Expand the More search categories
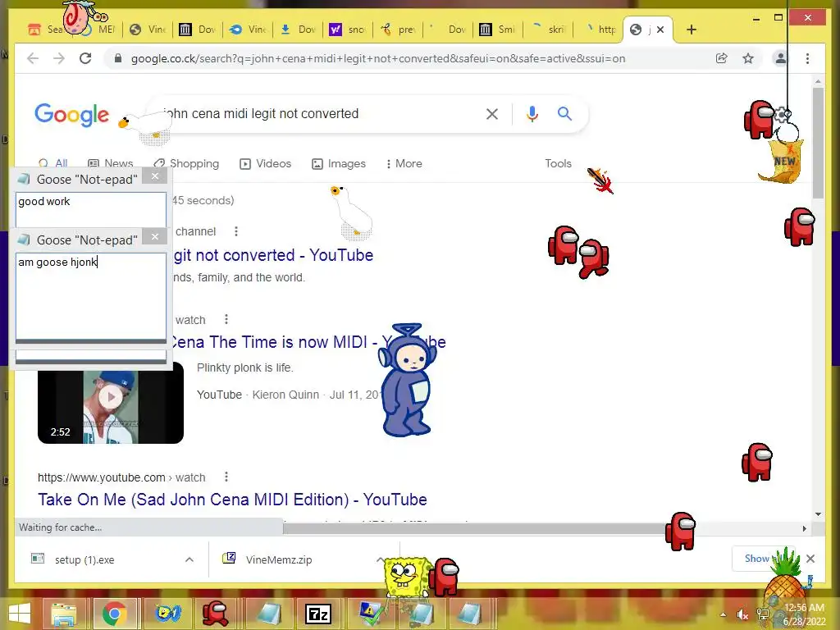840x630 pixels. point(404,163)
